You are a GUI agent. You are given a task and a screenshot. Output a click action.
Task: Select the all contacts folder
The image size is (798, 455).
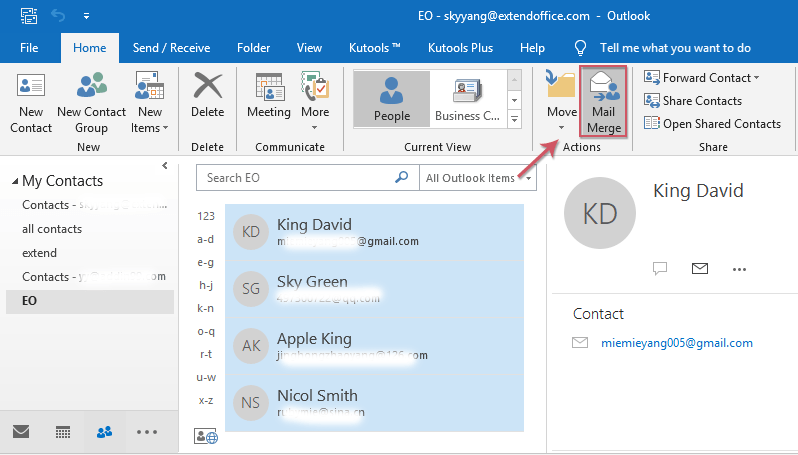(x=52, y=229)
